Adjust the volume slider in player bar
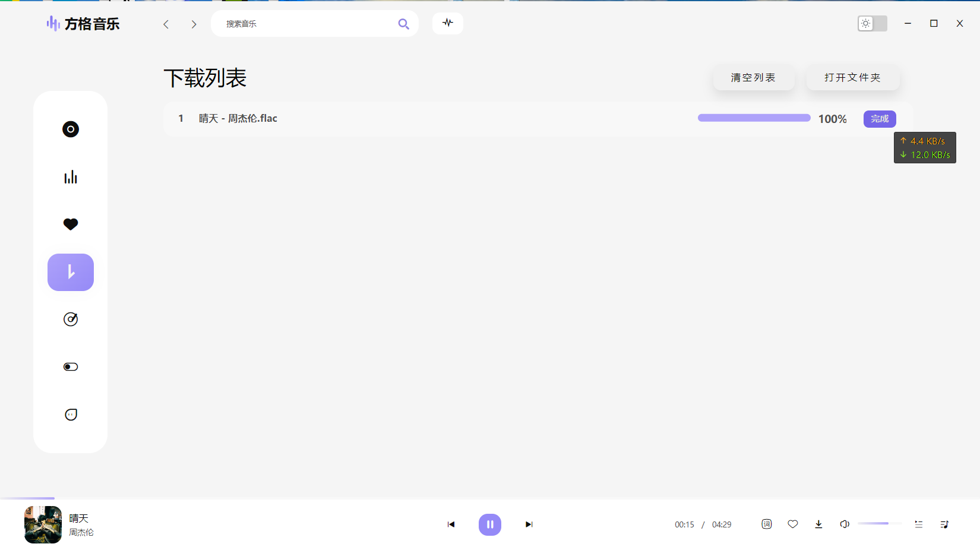This screenshot has width=980, height=550. pos(879,523)
